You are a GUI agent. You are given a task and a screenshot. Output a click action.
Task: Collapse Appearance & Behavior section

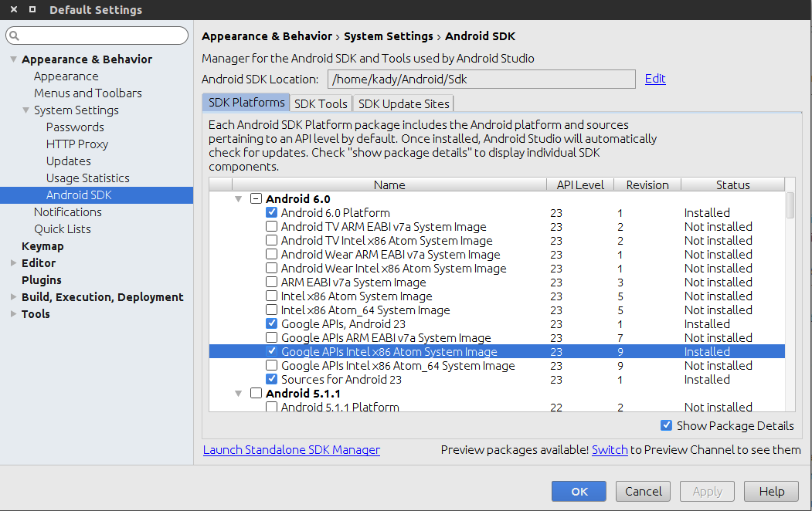coord(13,59)
